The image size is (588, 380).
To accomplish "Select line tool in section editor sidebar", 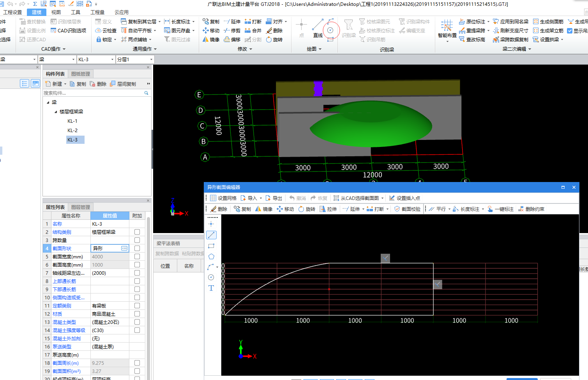I will pos(211,235).
